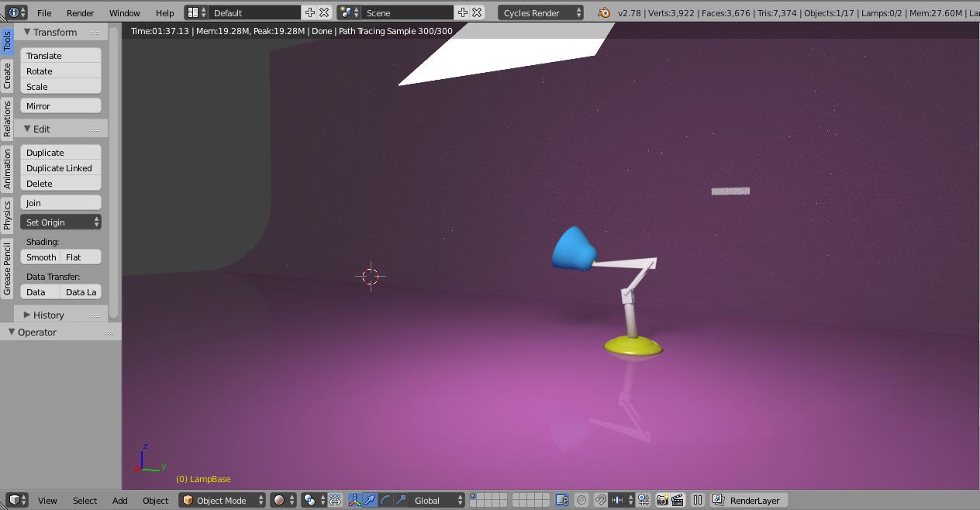980x510 pixels.
Task: Open the Object Mode dropdown
Action: click(x=222, y=500)
